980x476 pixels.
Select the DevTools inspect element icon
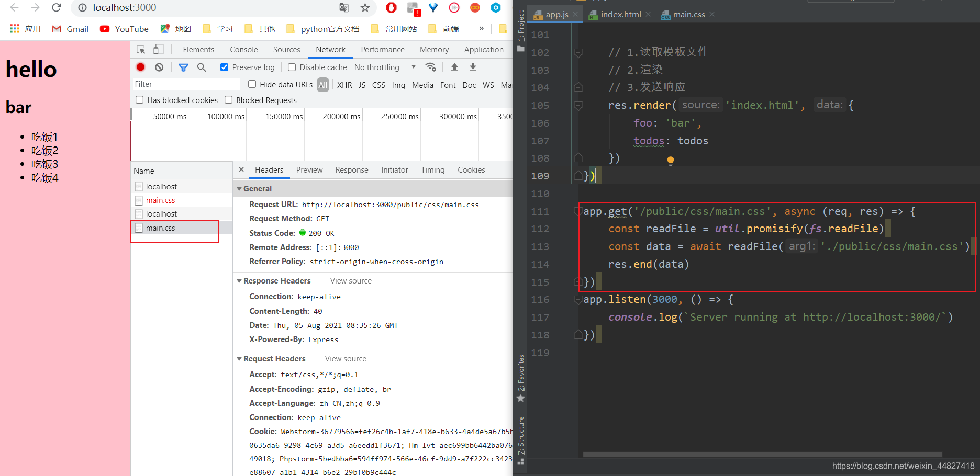pyautogui.click(x=141, y=50)
